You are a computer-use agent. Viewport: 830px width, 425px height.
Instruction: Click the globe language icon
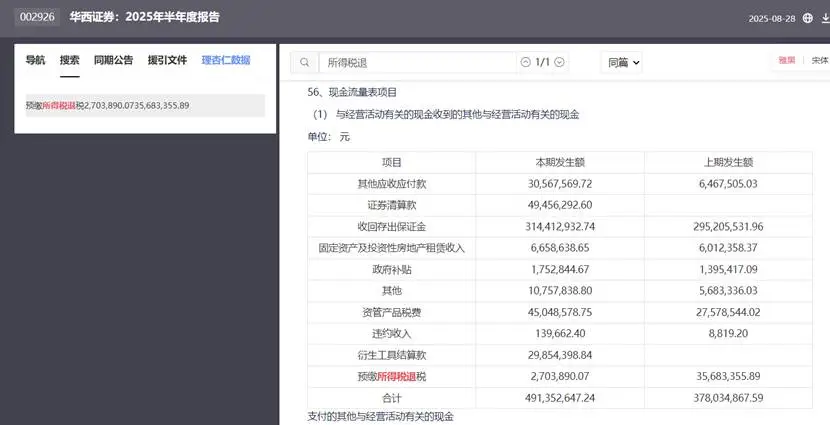tap(807, 18)
